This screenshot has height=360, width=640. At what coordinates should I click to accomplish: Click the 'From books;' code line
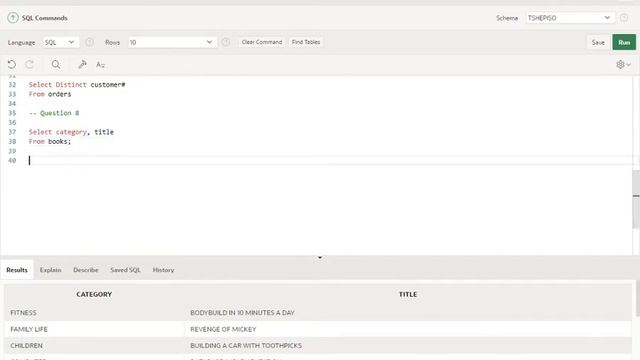click(x=50, y=141)
